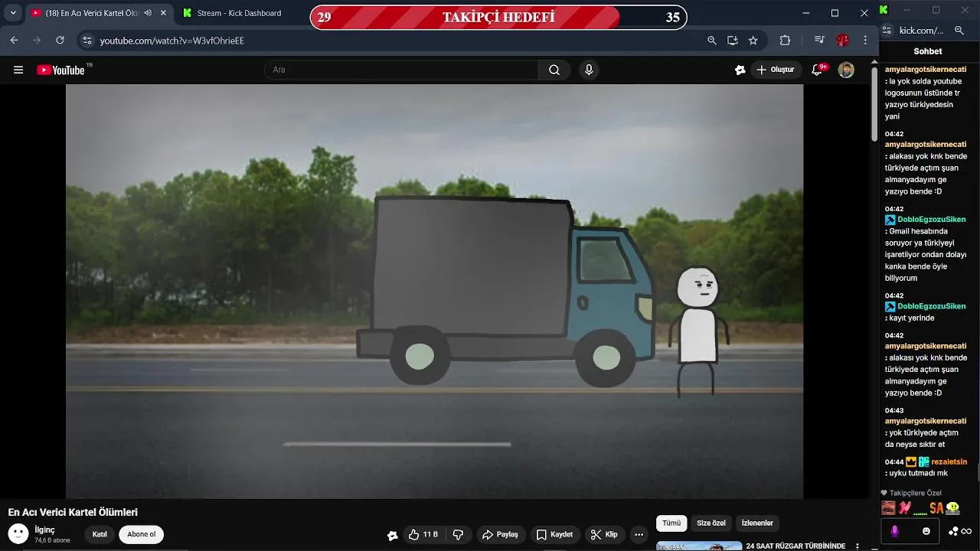
Task: Click the YouTube address bar URL
Action: point(171,41)
